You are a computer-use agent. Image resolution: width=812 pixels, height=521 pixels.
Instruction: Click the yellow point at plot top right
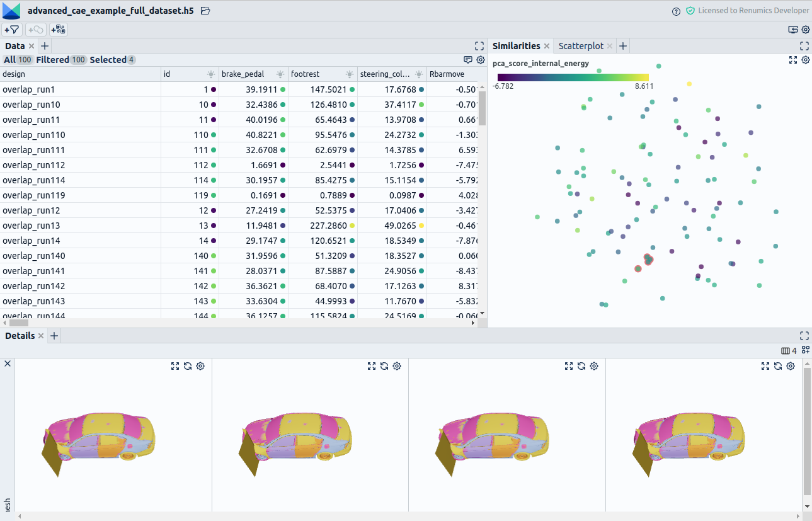[x=689, y=84]
